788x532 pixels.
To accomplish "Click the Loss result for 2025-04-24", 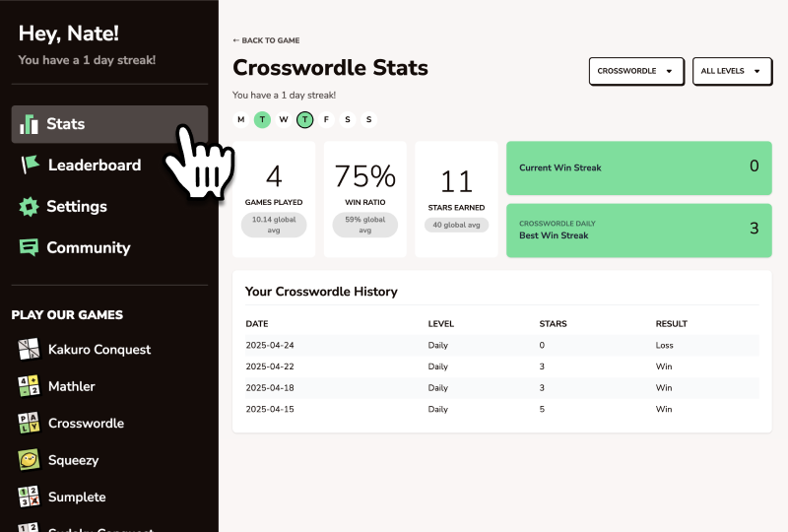I will click(x=664, y=345).
